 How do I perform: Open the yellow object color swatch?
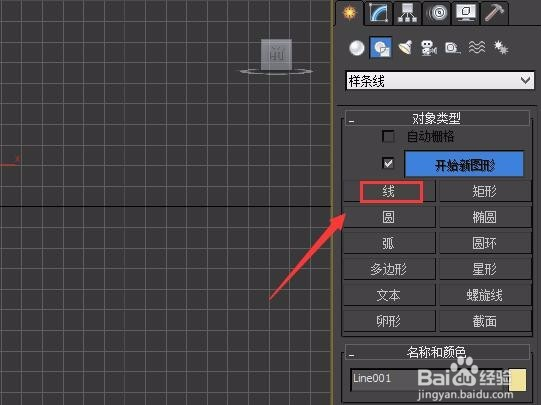[x=518, y=380]
